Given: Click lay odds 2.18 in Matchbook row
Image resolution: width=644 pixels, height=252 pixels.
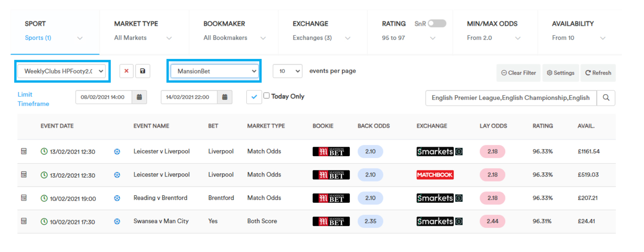Looking at the screenshot, I should coord(493,175).
